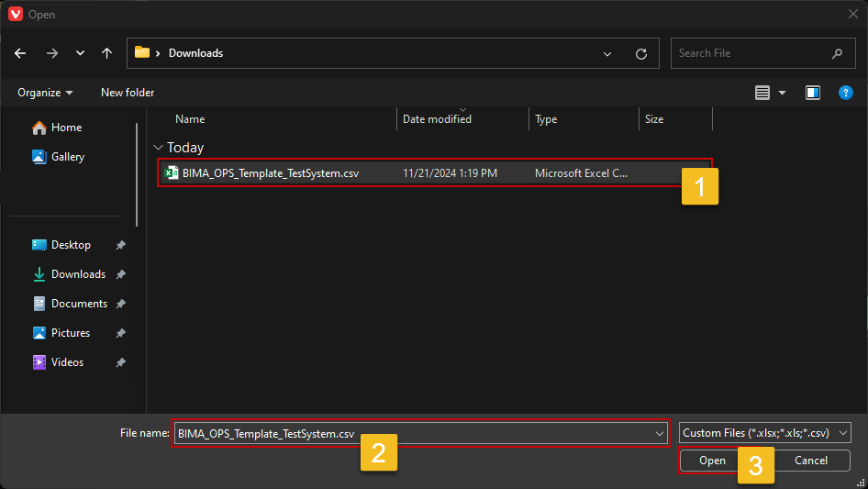This screenshot has width=868, height=489.
Task: Click the File name input field
Action: 413,432
